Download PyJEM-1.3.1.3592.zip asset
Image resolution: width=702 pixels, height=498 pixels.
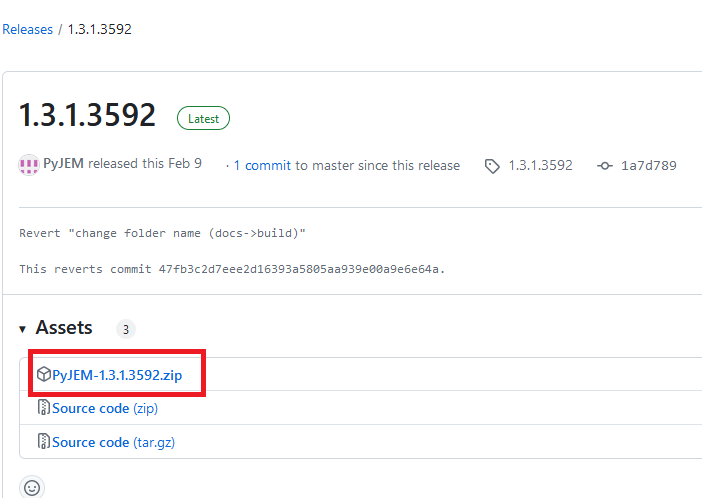point(117,375)
